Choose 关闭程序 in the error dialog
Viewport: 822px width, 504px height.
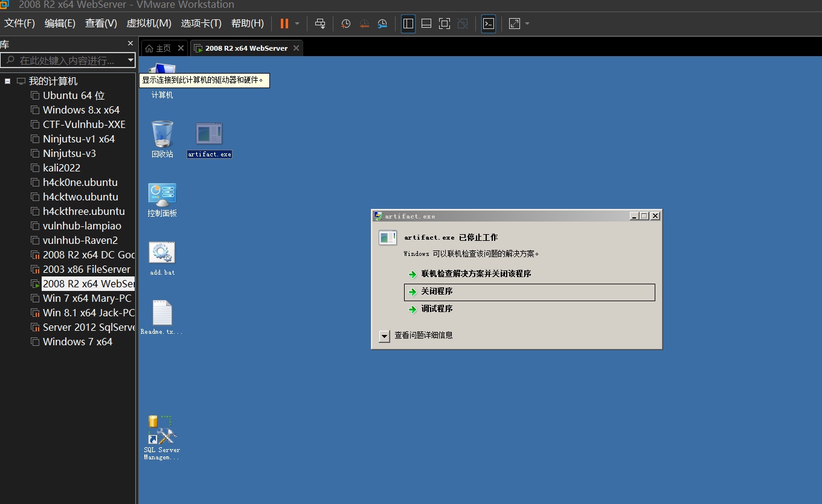click(529, 292)
